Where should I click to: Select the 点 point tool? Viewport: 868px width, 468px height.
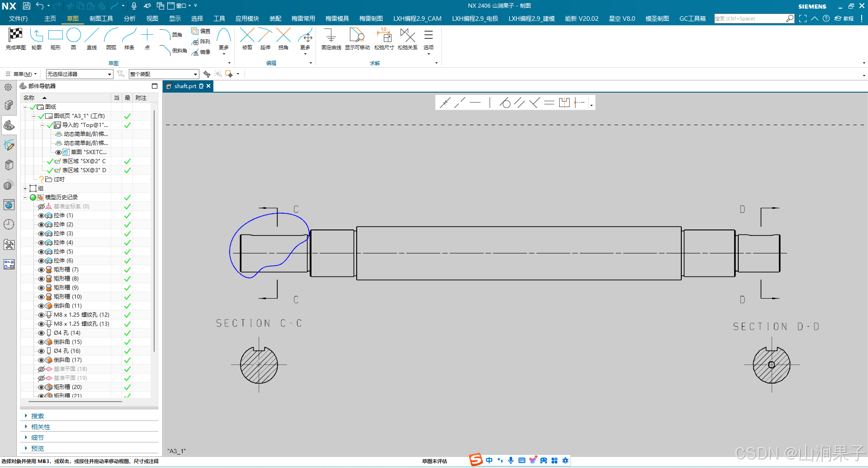[x=147, y=39]
